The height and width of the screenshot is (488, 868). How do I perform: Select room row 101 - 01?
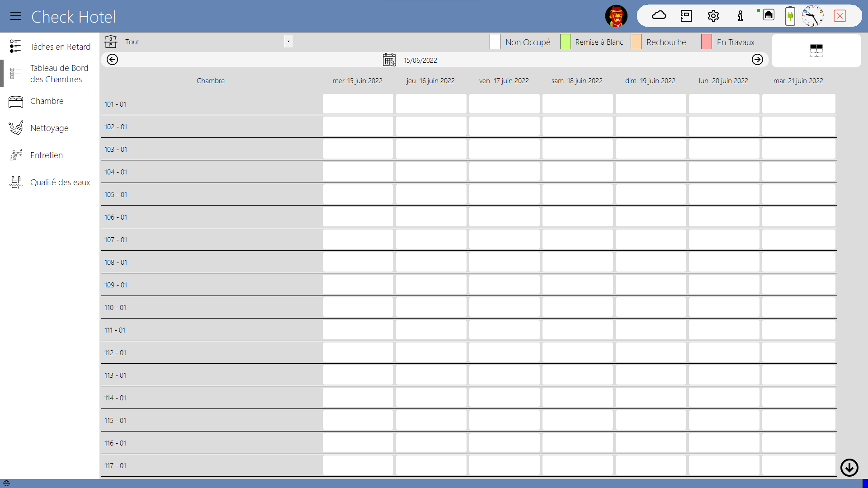(468, 104)
